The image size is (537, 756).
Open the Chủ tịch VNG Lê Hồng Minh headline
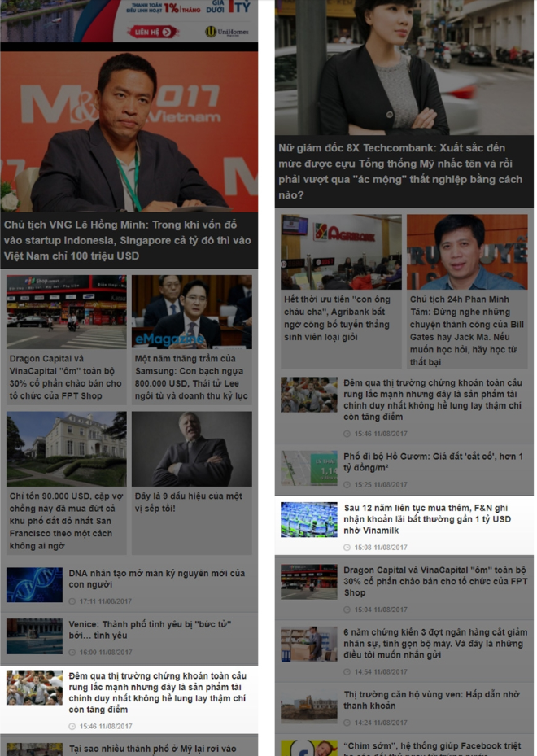pos(127,240)
